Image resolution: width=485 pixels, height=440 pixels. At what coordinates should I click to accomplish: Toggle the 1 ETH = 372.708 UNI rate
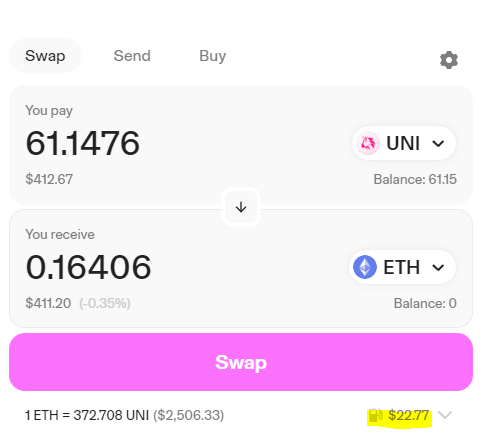124,415
